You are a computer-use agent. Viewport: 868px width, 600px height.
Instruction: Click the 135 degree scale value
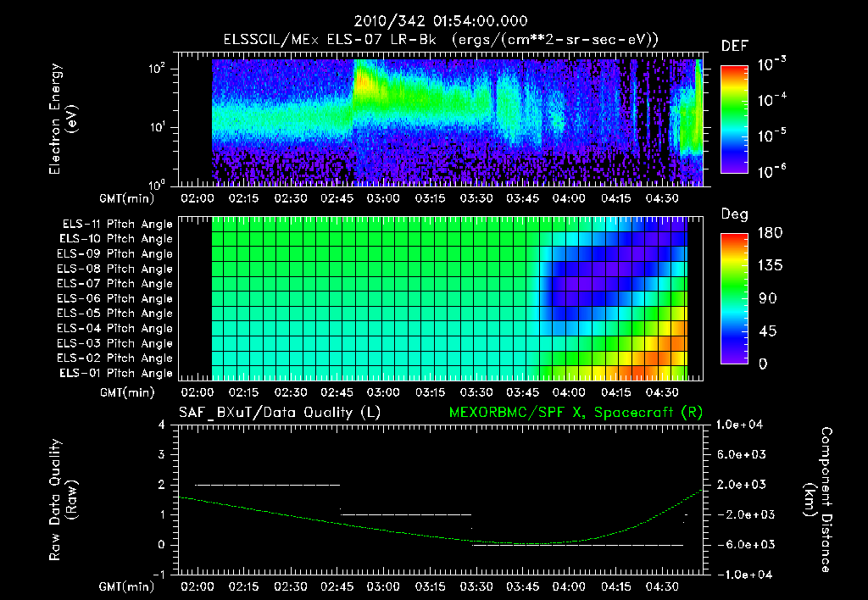(770, 266)
